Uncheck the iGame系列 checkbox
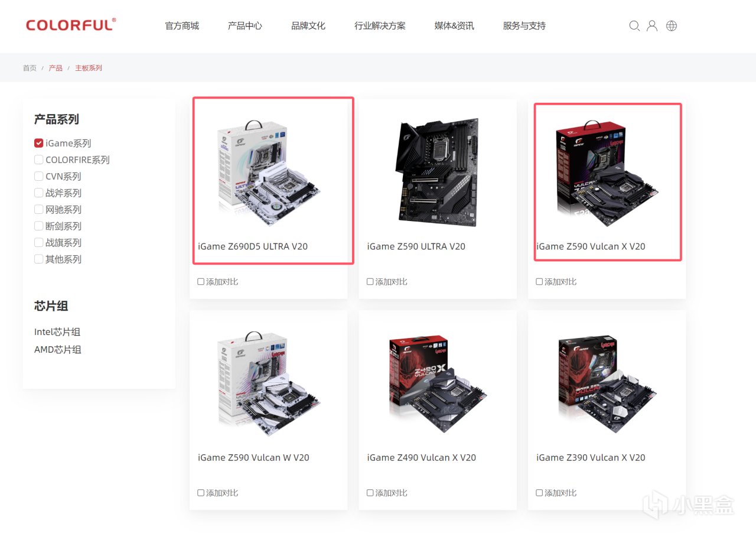Image resolution: width=756 pixels, height=533 pixels. (39, 143)
